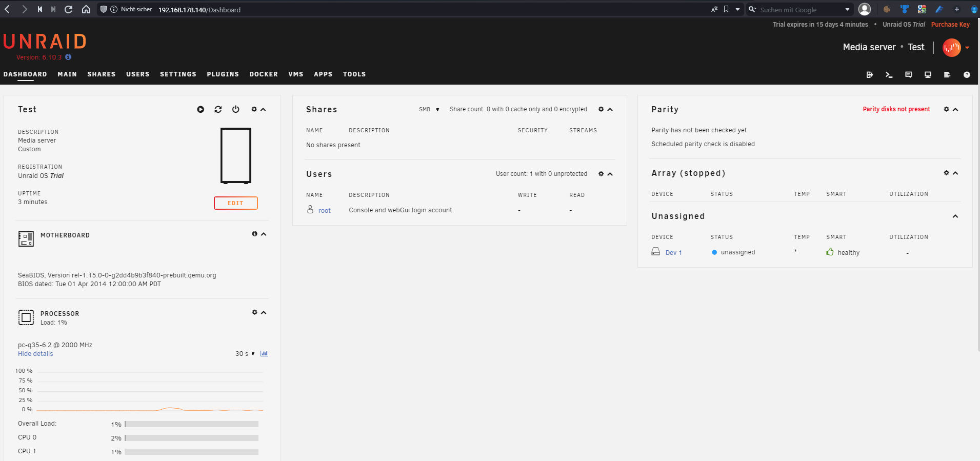
Task: Click the Logout icon in the nav bar
Action: point(870,75)
